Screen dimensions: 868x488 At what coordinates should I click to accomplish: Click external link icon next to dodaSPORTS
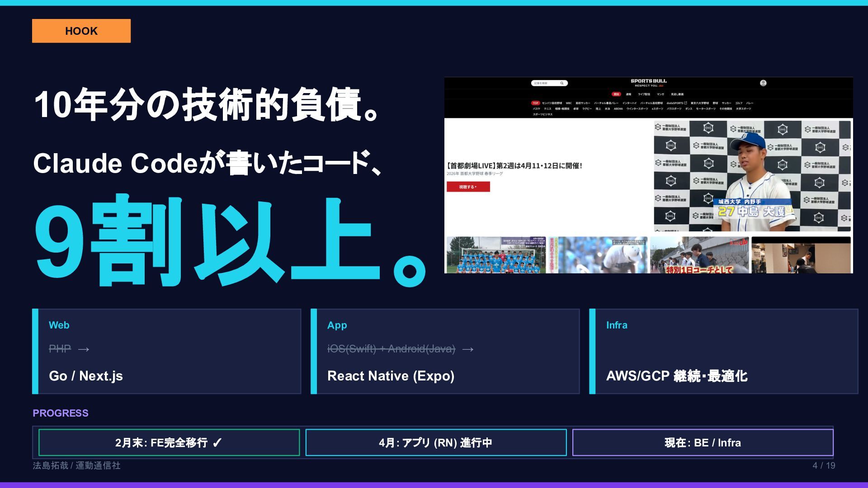(685, 103)
